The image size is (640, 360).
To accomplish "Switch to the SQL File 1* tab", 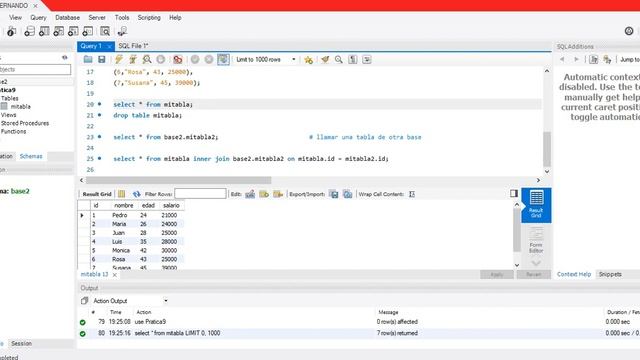I will [x=133, y=46].
